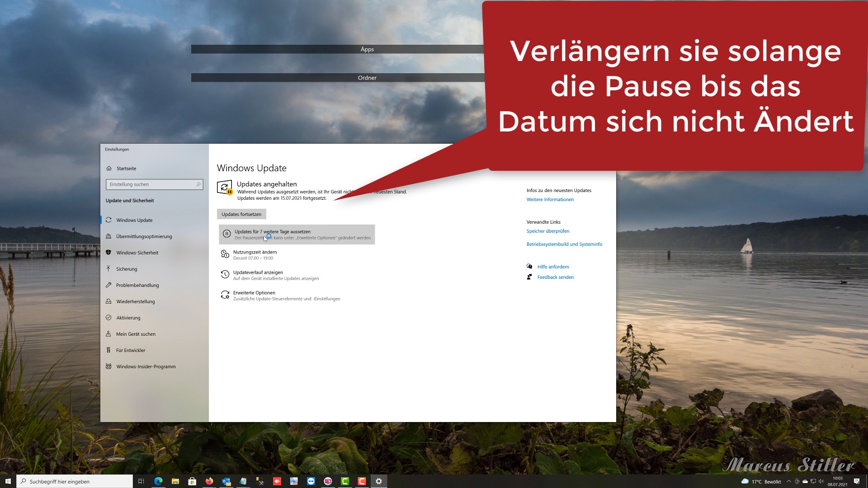This screenshot has height=488, width=868.
Task: Select 'Mein Gerät suchen' entry
Action: click(x=135, y=334)
